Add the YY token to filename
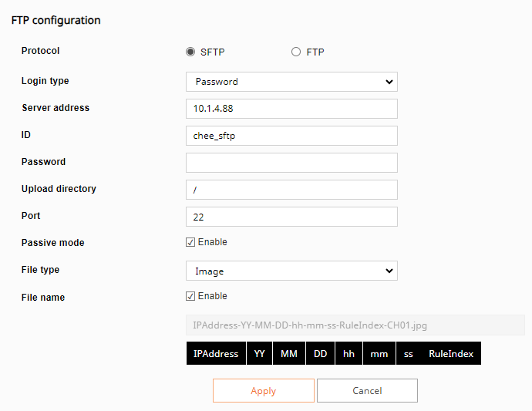Viewport: 532px width, 411px height. 259,353
